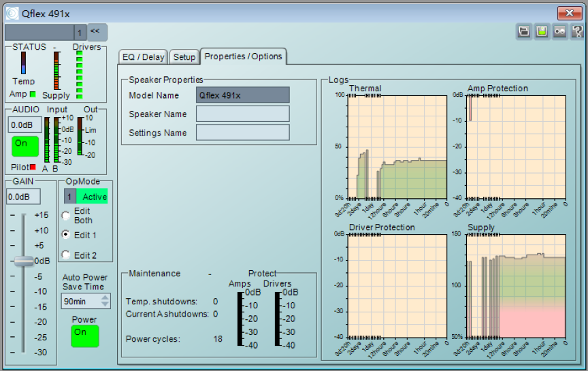588x371 pixels.
Task: Click the Logs group label
Action: [338, 80]
